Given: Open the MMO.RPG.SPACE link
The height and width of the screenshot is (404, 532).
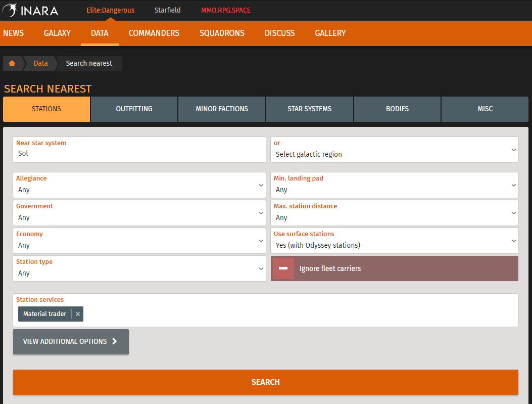Looking at the screenshot, I should 226,10.
